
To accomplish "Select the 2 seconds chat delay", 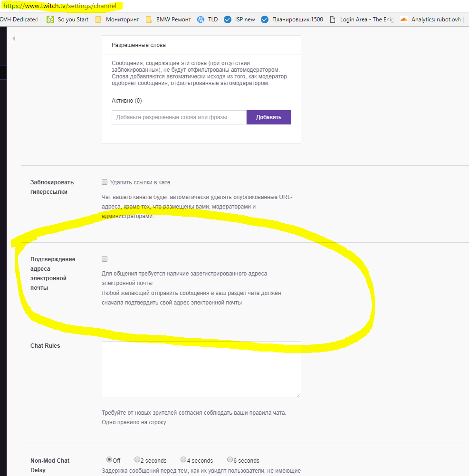I will pos(137,460).
